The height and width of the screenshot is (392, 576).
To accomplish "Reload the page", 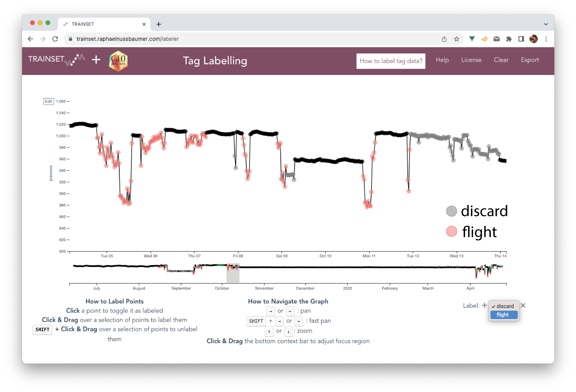I will point(55,39).
